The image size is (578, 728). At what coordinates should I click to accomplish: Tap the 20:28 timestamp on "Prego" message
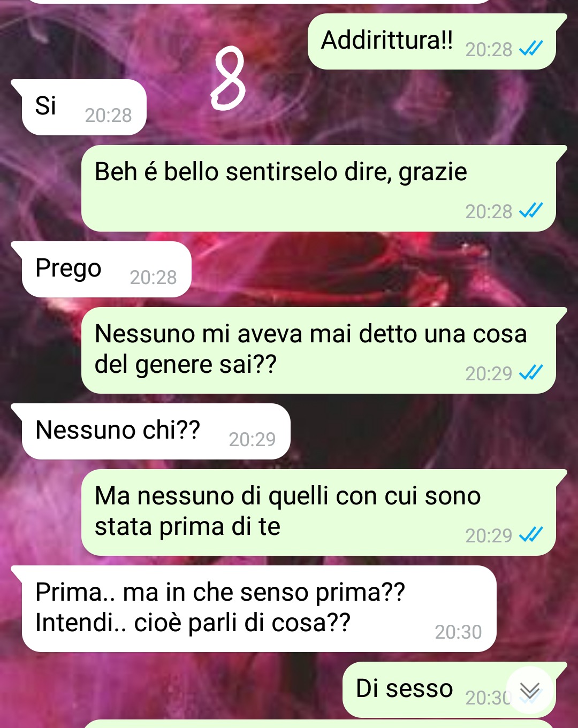click(x=153, y=277)
